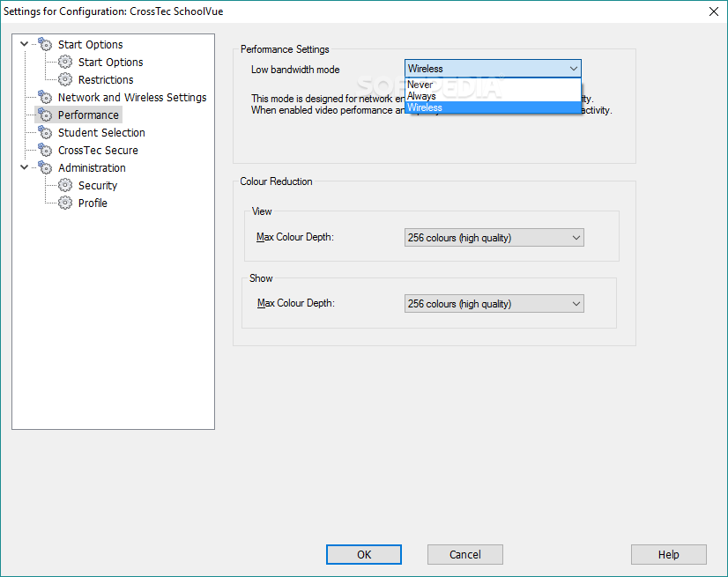Click gear icon of Network and Wireless Settings

45,97
